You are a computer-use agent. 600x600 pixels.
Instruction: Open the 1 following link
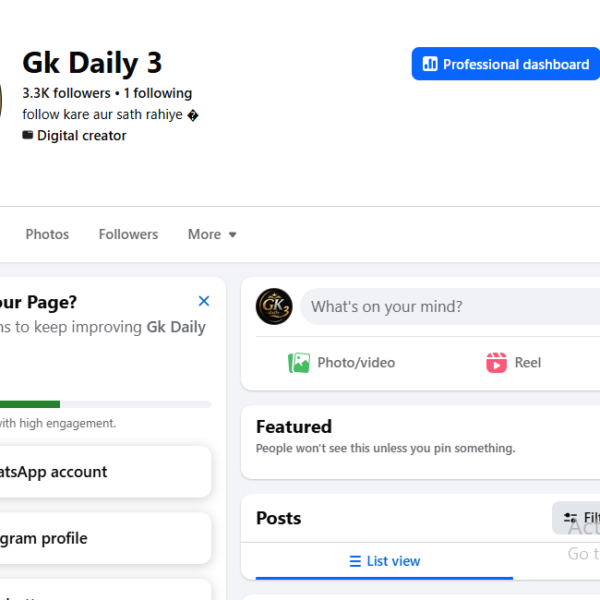point(158,93)
